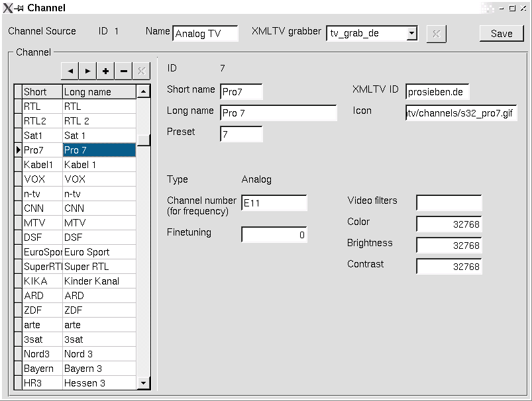Viewport: 532px width, 401px height.
Task: Save the channel source settings
Action: 501,34
